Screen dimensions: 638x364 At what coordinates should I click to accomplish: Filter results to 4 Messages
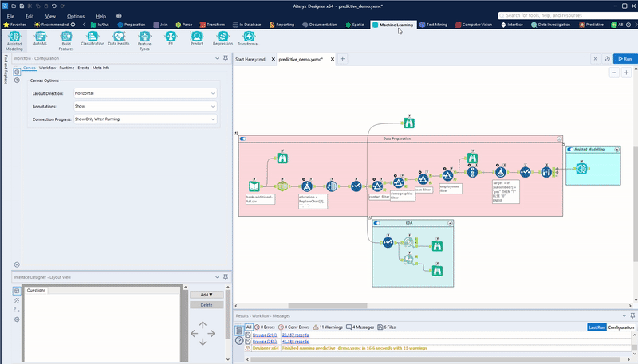point(360,327)
